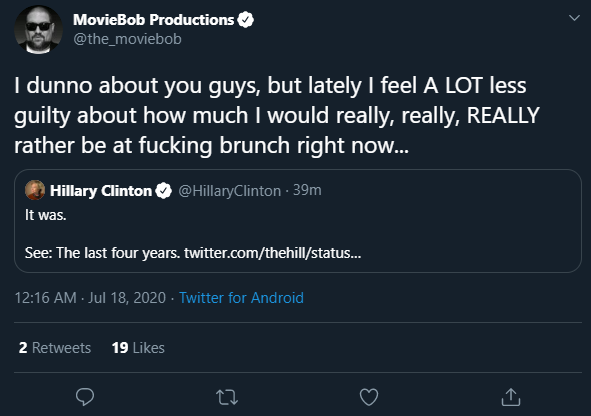Image resolution: width=591 pixels, height=416 pixels.
Task: Open the MovieBob Productions display name
Action: tap(153, 20)
